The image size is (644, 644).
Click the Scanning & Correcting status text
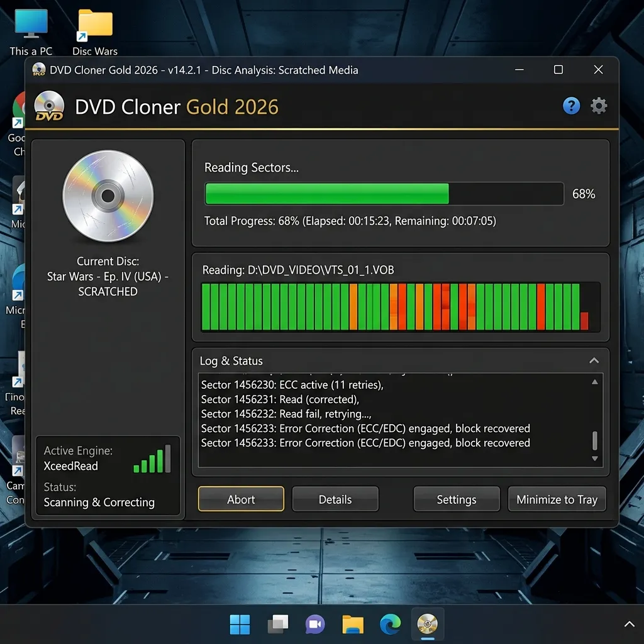point(99,502)
